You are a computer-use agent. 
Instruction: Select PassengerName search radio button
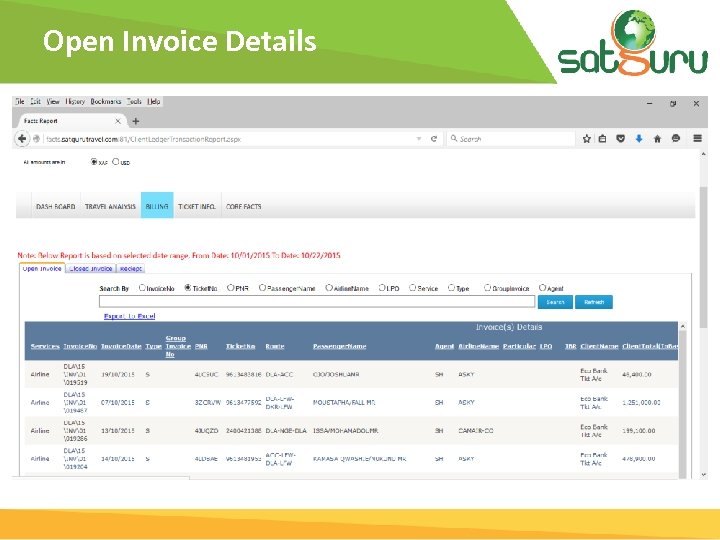(262, 288)
